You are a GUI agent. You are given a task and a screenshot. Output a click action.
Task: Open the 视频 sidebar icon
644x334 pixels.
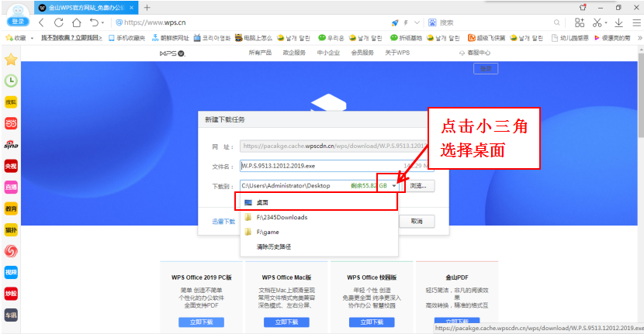pyautogui.click(x=11, y=272)
